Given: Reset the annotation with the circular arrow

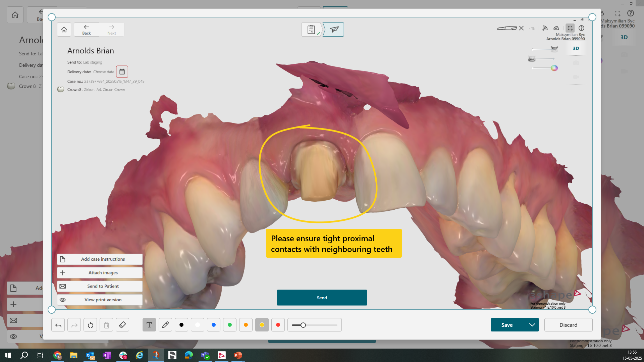Looking at the screenshot, I should [x=90, y=325].
